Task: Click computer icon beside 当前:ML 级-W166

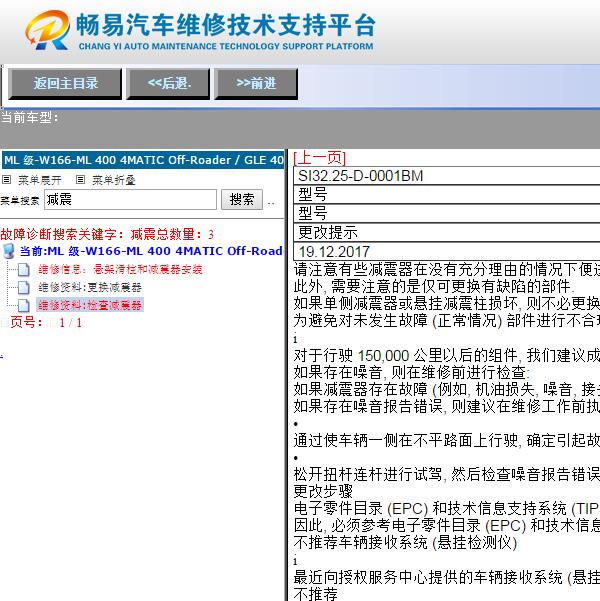Action: click(8, 251)
